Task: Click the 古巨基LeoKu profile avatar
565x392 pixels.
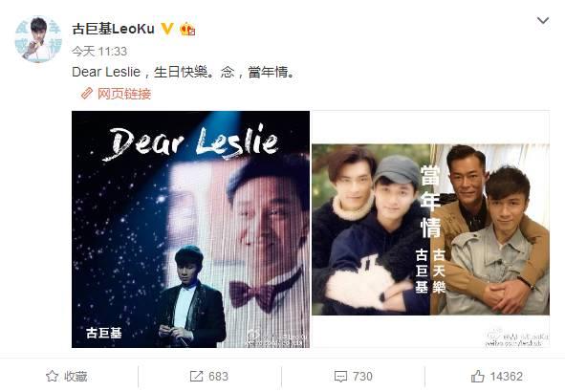Action: pyautogui.click(x=38, y=39)
